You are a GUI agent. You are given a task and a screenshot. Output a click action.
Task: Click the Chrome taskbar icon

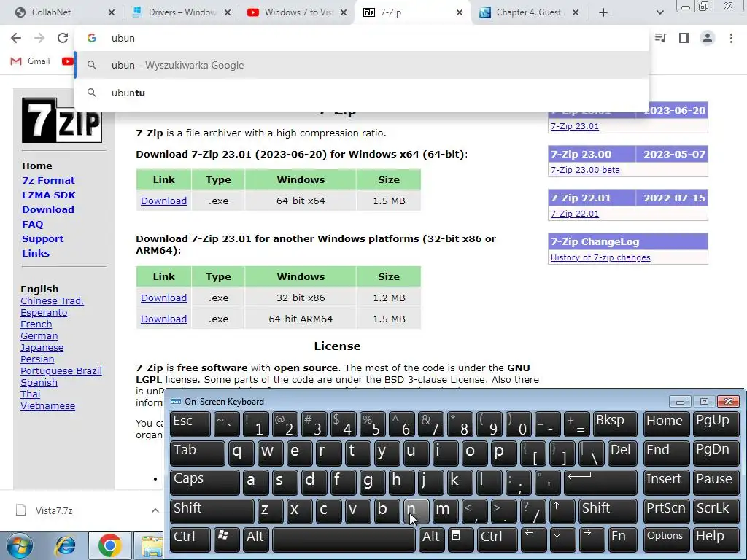pyautogui.click(x=109, y=545)
